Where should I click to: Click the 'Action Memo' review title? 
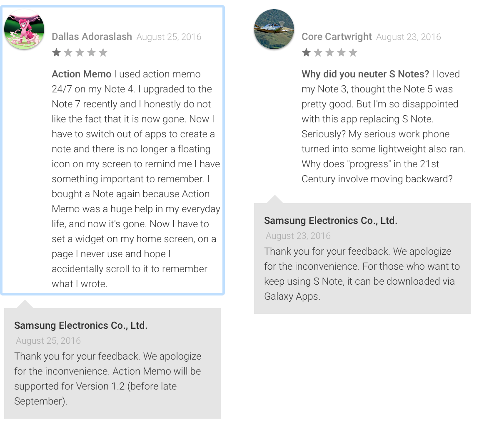(x=81, y=74)
